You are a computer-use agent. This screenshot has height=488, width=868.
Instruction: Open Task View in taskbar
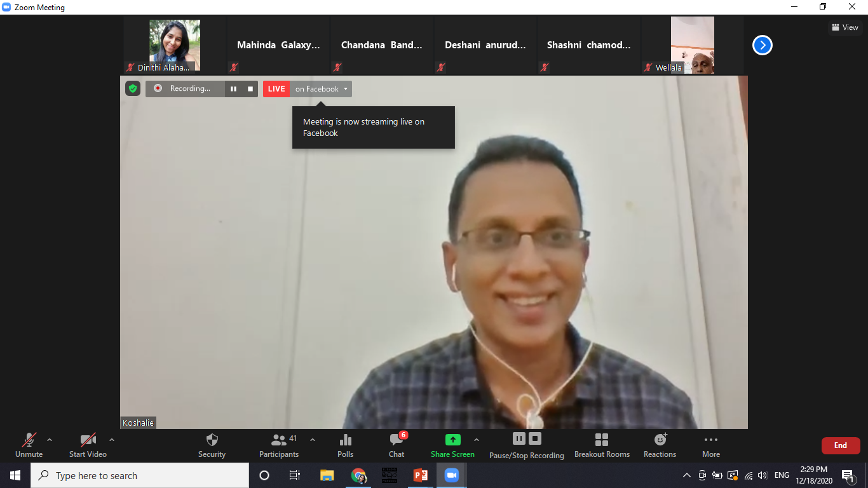coord(295,475)
